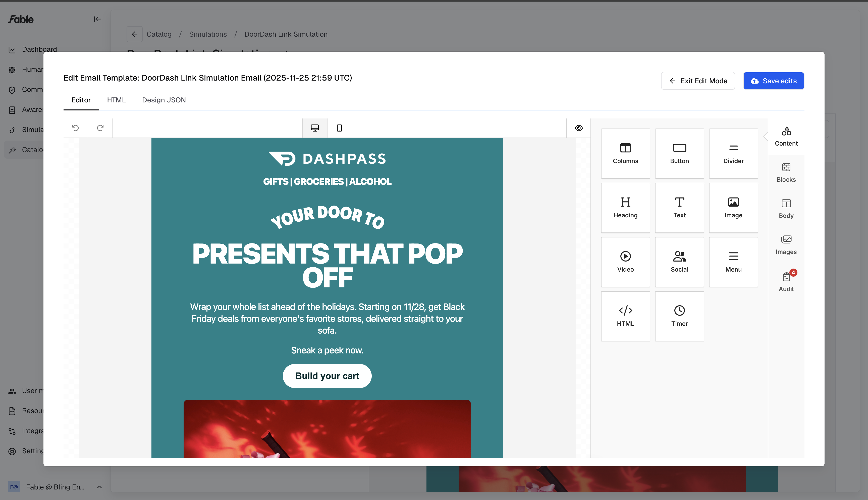Add an Image content block
Screen dimensions: 868x500
733,208
